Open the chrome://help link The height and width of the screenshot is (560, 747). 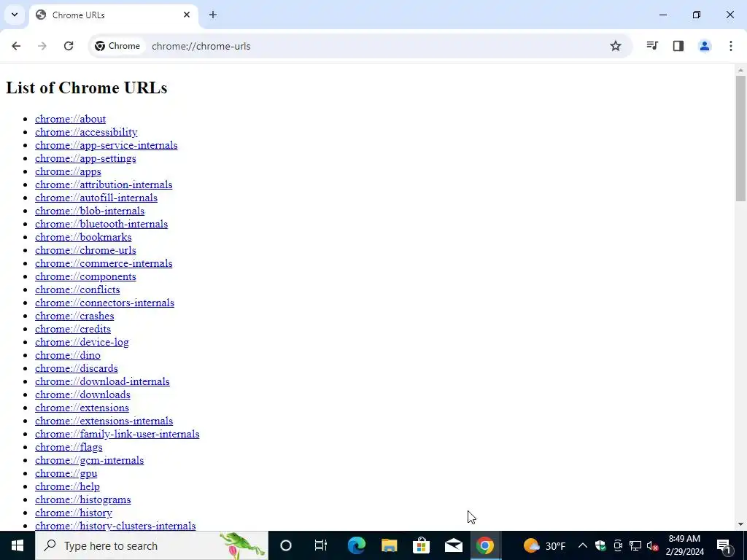pyautogui.click(x=68, y=486)
